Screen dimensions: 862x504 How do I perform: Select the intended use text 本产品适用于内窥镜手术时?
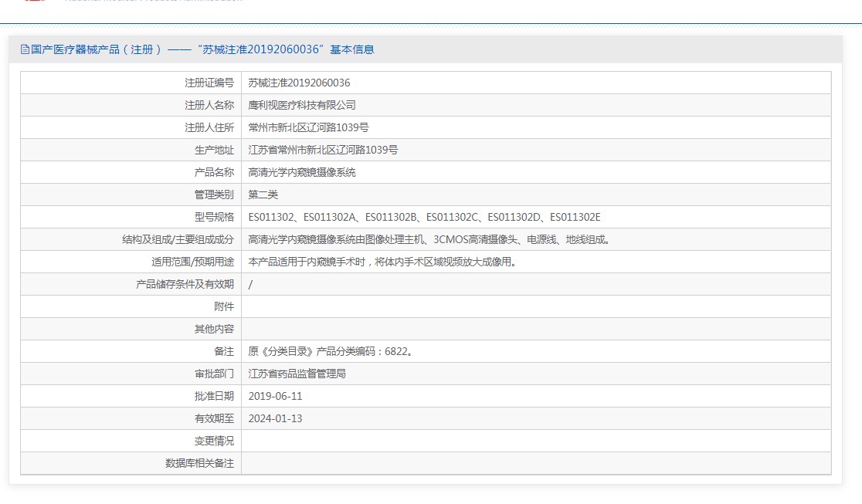click(383, 262)
